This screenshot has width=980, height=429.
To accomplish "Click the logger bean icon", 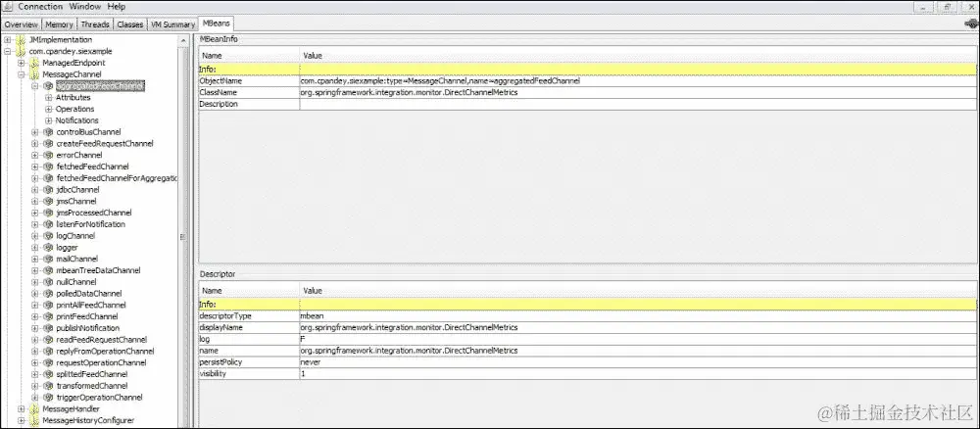I will point(48,247).
